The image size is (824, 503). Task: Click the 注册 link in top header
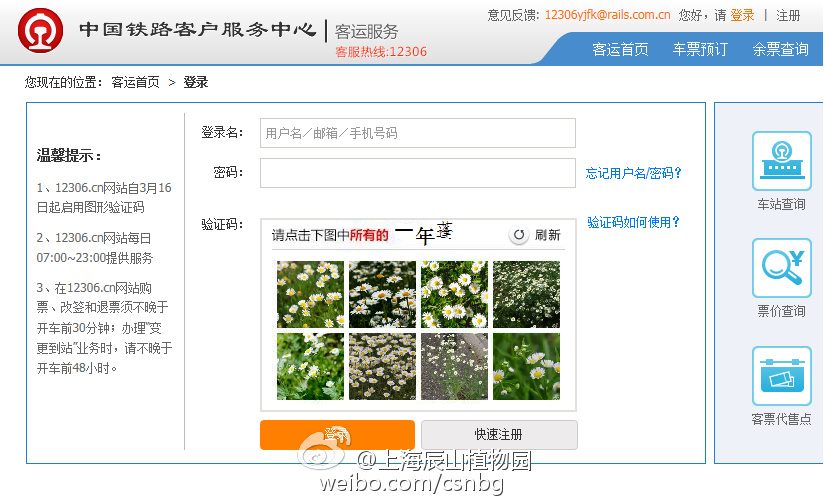click(788, 15)
